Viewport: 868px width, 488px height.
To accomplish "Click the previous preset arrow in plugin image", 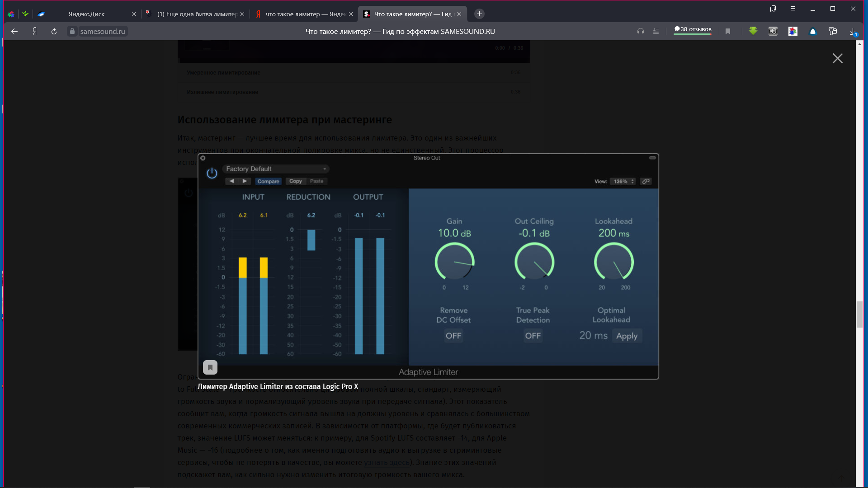I will click(232, 181).
